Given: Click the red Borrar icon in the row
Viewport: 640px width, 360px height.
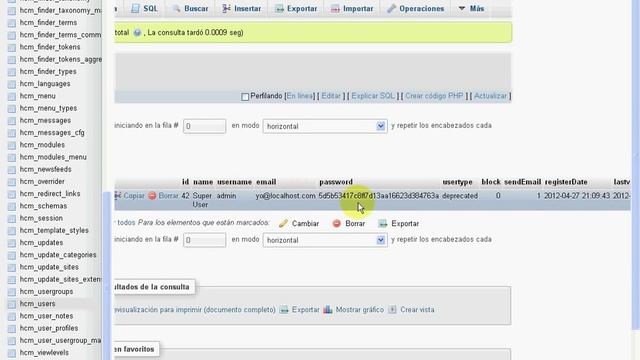Looking at the screenshot, I should point(152,196).
